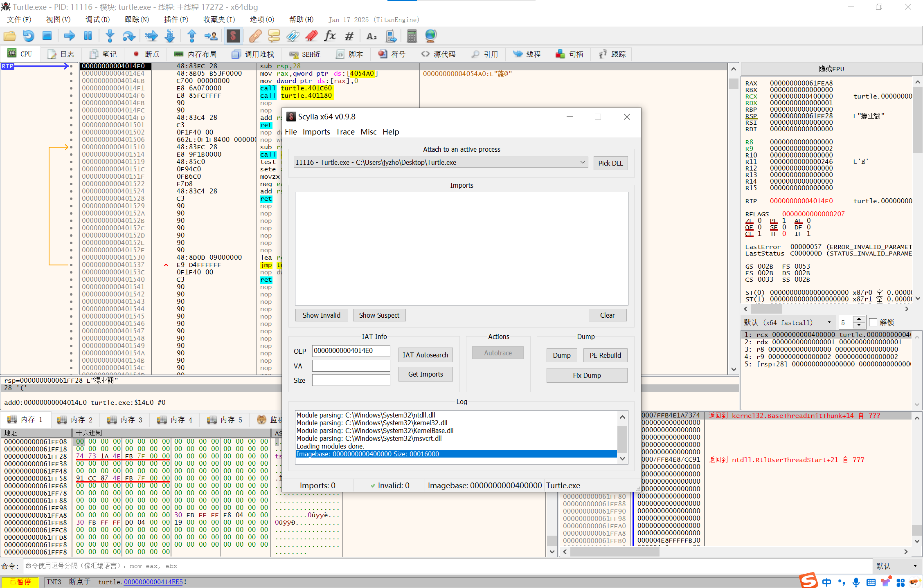Screen dimensions: 923x588
Task: Click the Sogou input method S icon
Action: (808, 581)
